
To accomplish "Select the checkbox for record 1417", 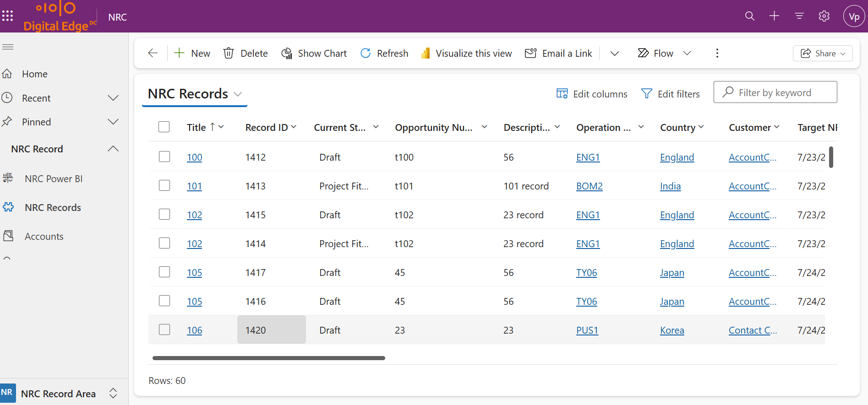I will pos(164,272).
